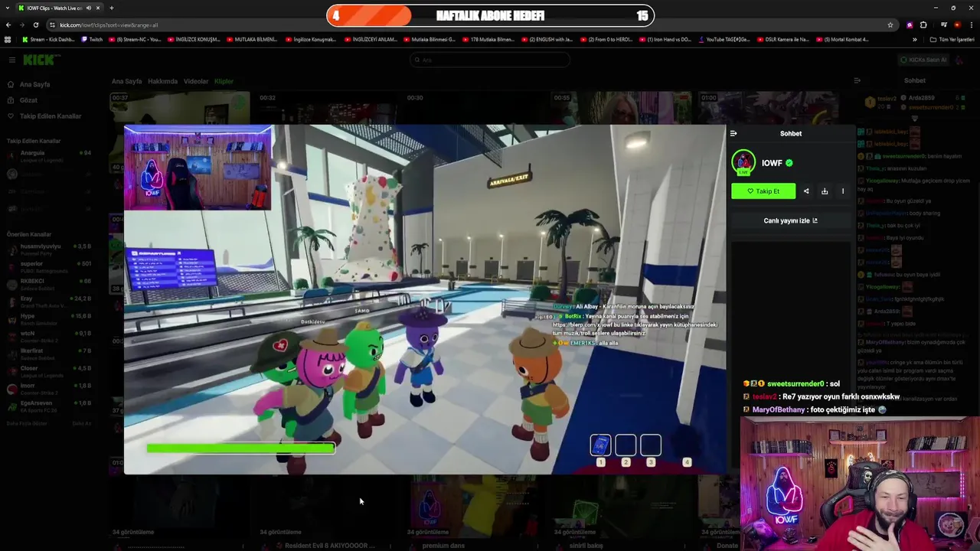Image resolution: width=980 pixels, height=551 pixels.
Task: Go to Ana Sayfa in sidebar
Action: click(34, 84)
